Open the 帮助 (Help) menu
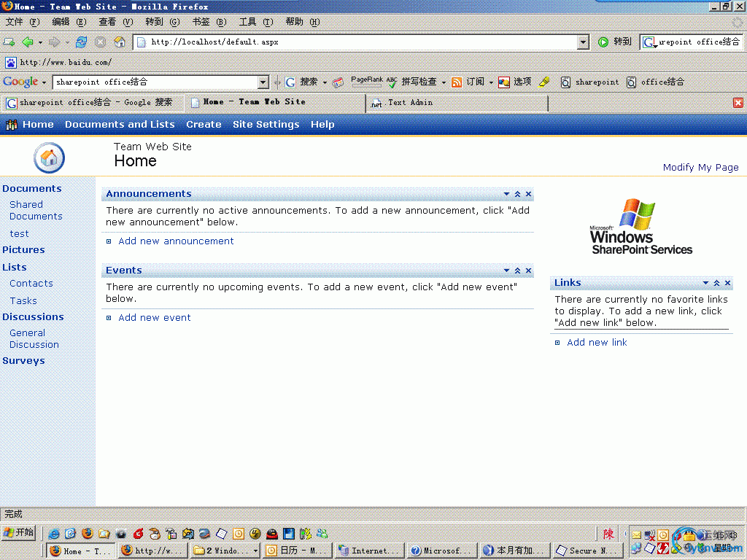The width and height of the screenshot is (747, 560). pos(303,22)
